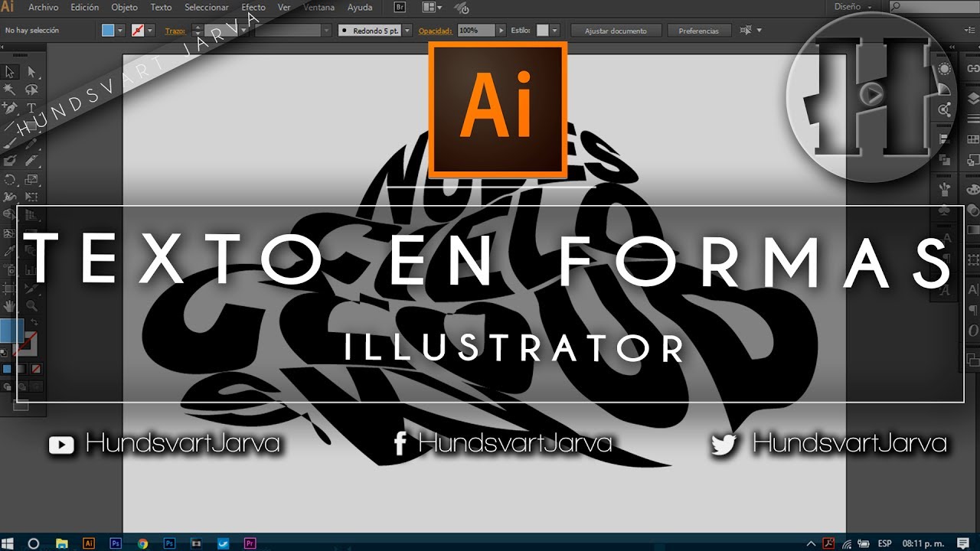Open the Objeto menu
Screen dimensions: 980x551
click(124, 8)
